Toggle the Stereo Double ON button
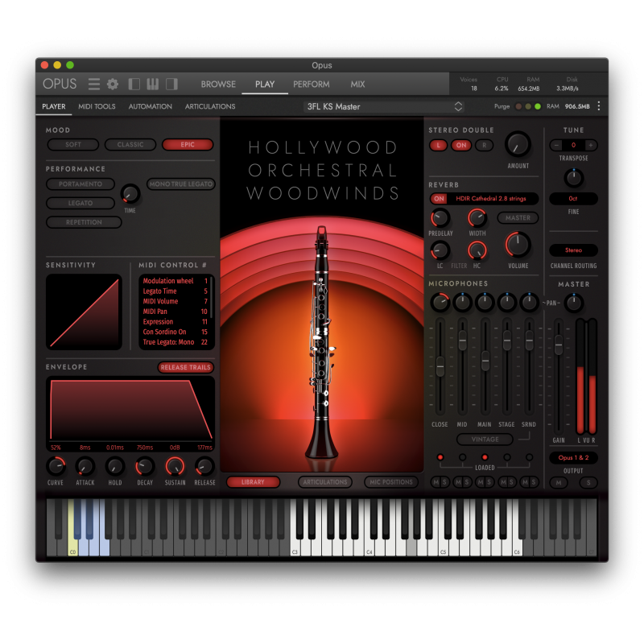The height and width of the screenshot is (644, 644). pyautogui.click(x=461, y=145)
